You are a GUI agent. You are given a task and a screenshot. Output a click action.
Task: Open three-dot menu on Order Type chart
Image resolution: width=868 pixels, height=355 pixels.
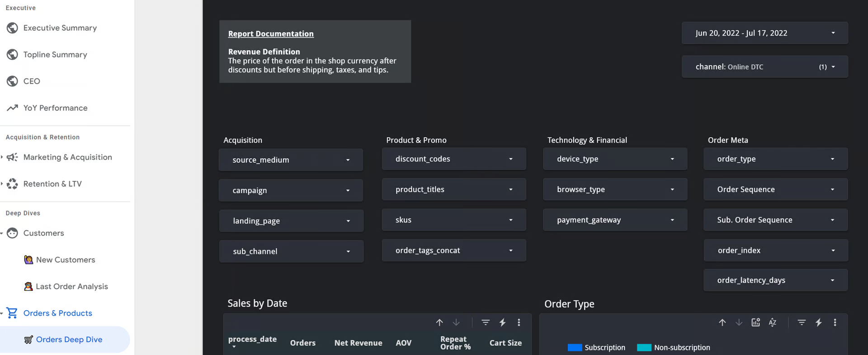coord(835,322)
